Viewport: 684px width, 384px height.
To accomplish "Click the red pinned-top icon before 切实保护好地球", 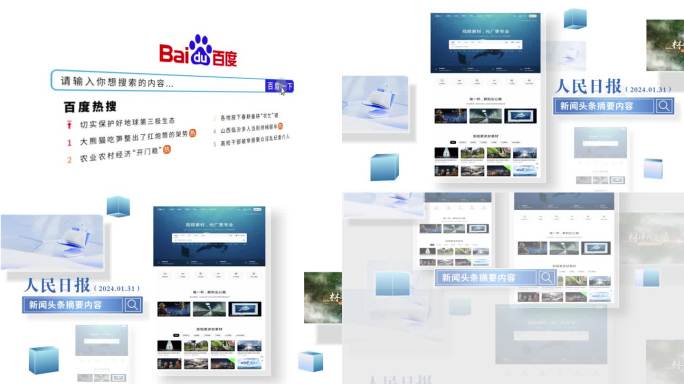I will pos(69,125).
